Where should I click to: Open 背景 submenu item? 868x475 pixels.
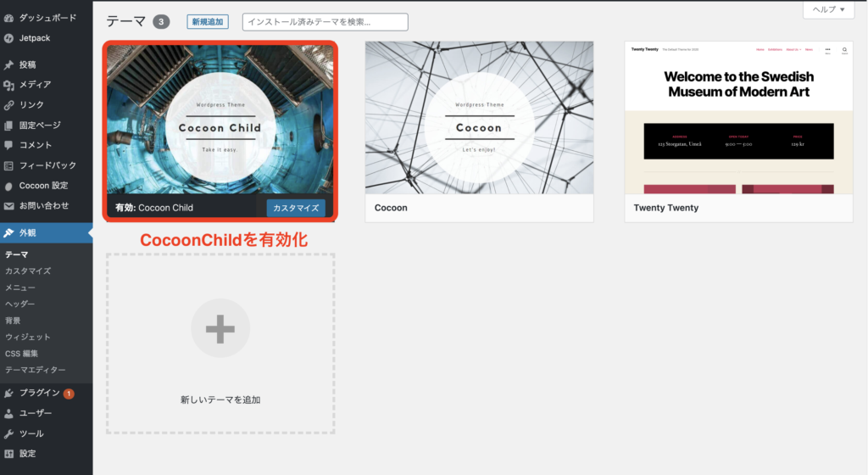click(x=13, y=321)
